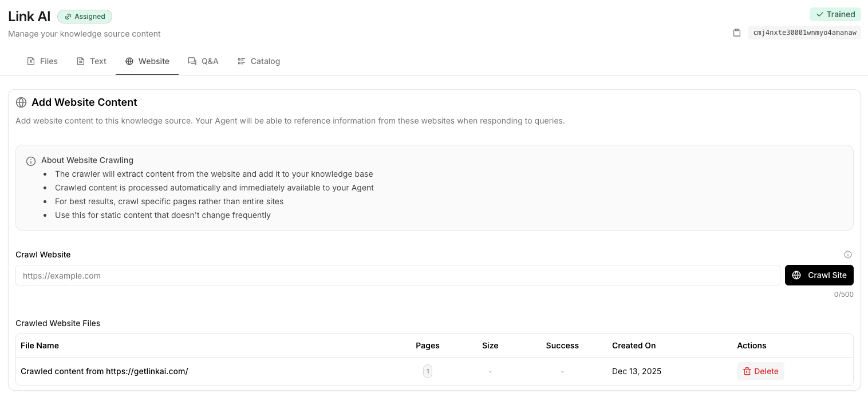Click the list icon beside Catalog
This screenshot has height=401, width=868.
(x=242, y=61)
